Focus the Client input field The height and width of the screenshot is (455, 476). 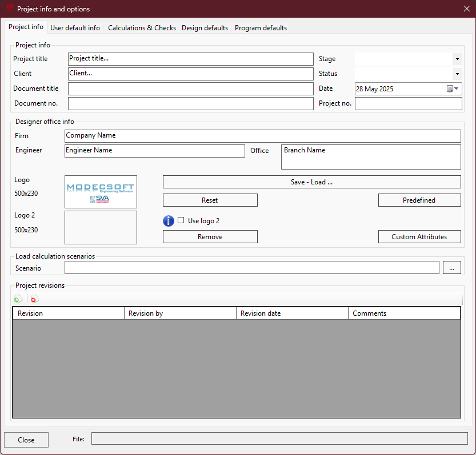tap(191, 74)
